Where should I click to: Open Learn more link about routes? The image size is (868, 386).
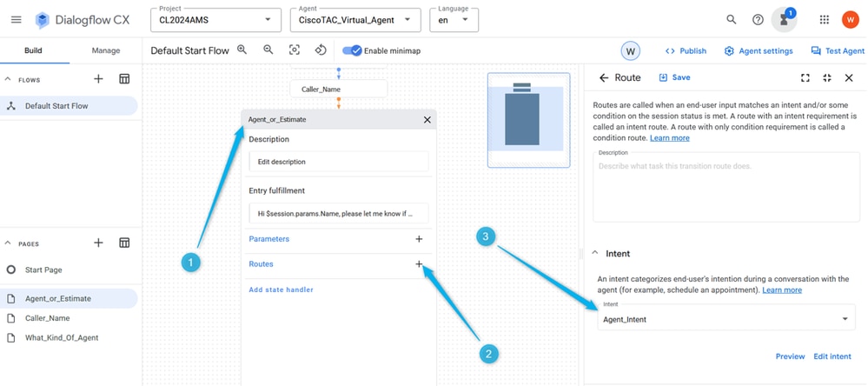[x=670, y=138]
